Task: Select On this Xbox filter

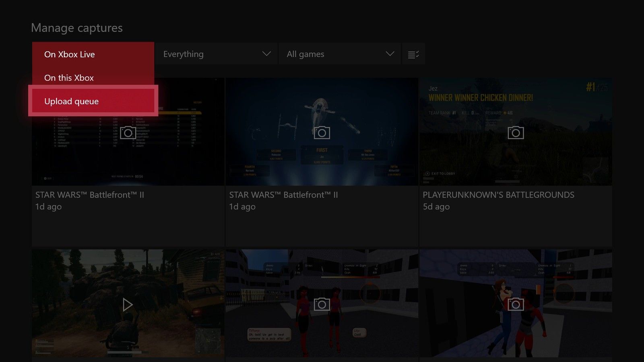Action: (x=69, y=78)
